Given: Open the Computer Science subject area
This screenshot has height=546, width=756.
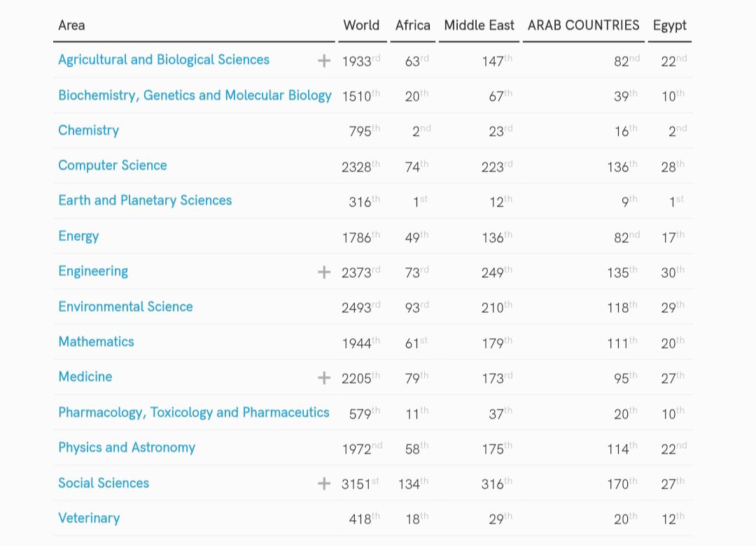Looking at the screenshot, I should click(x=112, y=165).
